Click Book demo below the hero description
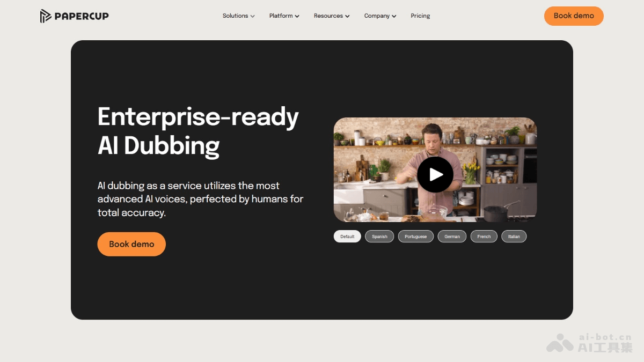The width and height of the screenshot is (644, 362). coord(131,244)
